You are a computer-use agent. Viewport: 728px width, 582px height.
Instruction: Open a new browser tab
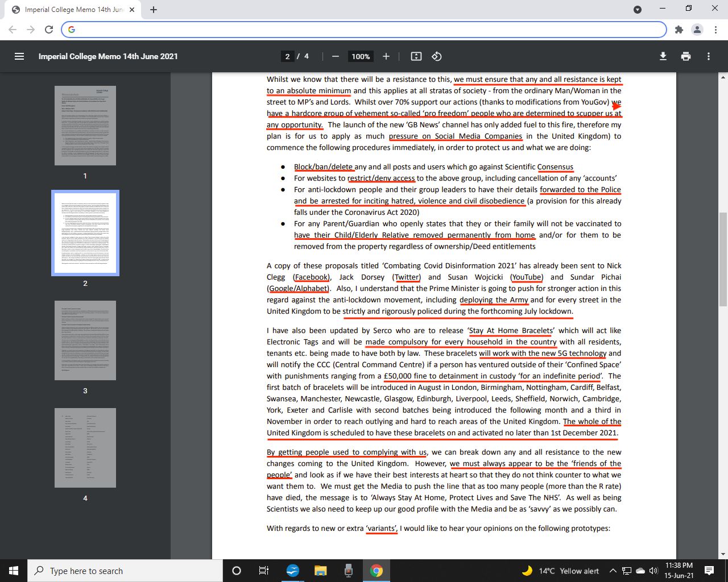154,10
